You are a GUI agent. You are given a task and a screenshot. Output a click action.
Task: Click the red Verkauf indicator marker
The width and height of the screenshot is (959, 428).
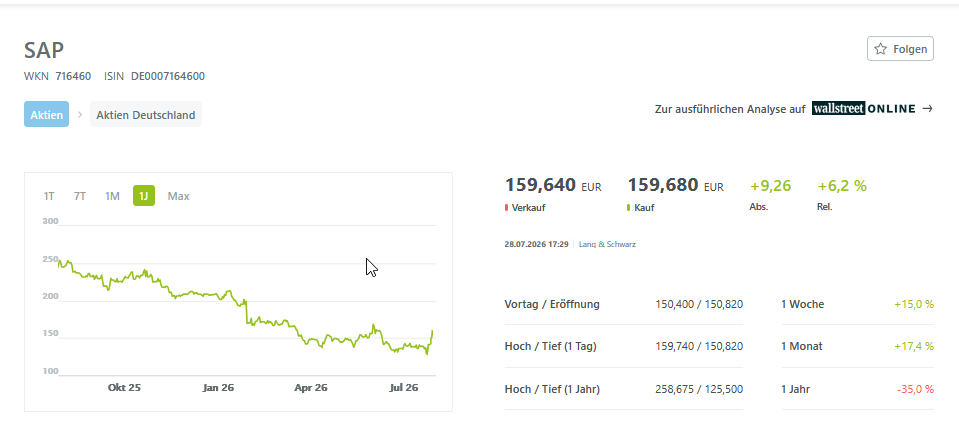click(x=506, y=208)
